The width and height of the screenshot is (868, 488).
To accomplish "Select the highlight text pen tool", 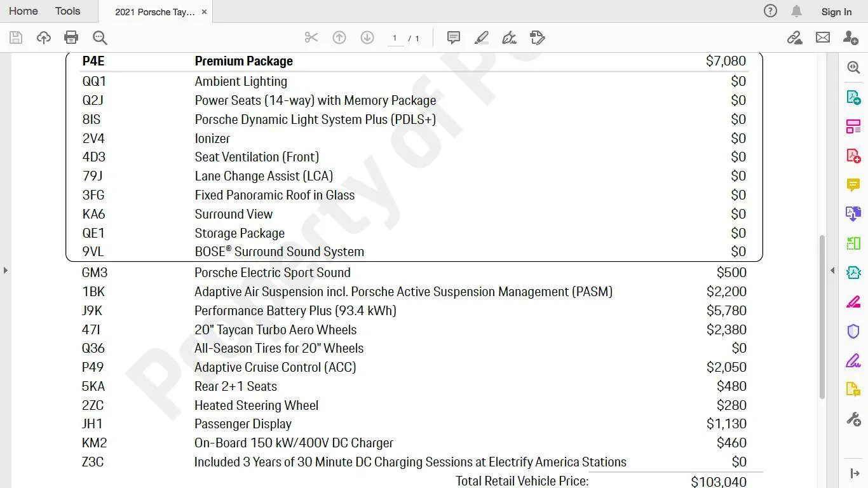I will point(482,37).
